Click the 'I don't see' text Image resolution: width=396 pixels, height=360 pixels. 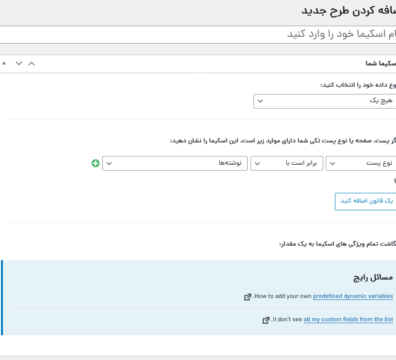(x=287, y=319)
